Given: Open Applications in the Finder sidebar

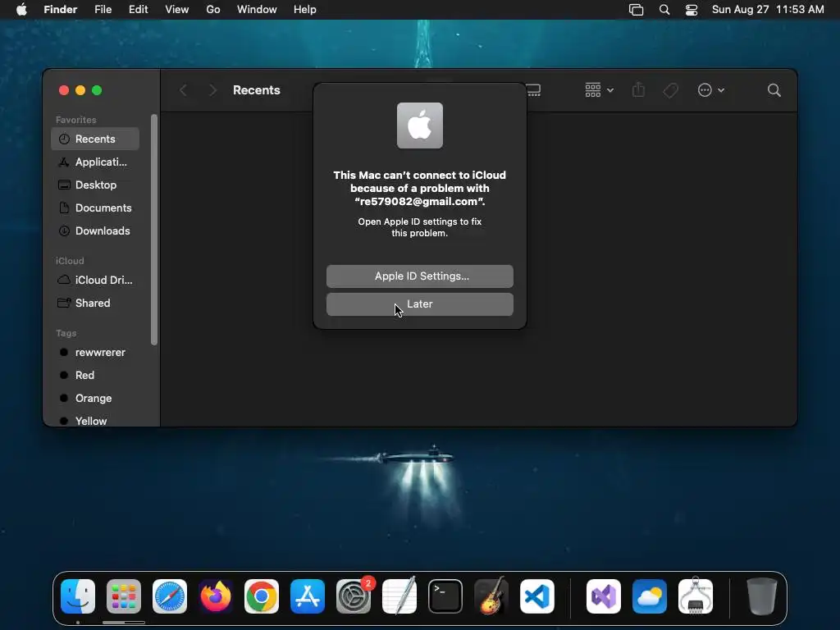Looking at the screenshot, I should coord(95,162).
